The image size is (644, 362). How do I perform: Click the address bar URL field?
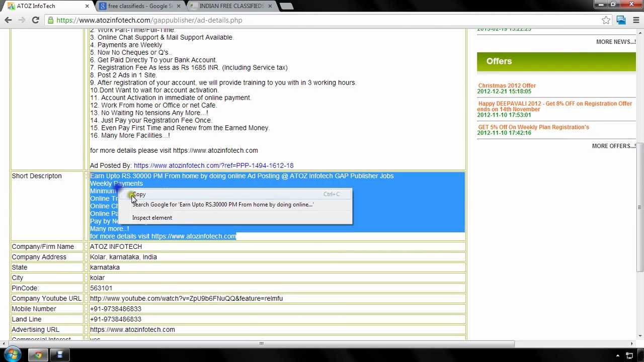pyautogui.click(x=322, y=20)
